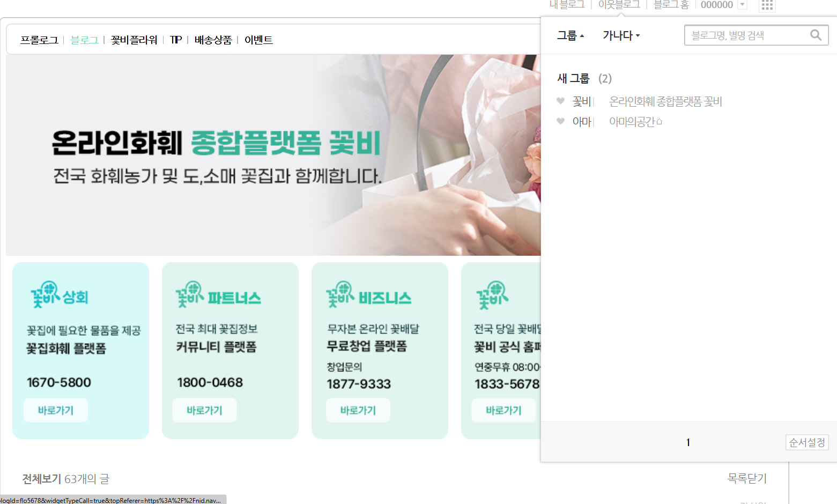Image resolution: width=837 pixels, height=504 pixels.
Task: Click the 커뮤니티 플랫폼 text
Action: tap(216, 347)
